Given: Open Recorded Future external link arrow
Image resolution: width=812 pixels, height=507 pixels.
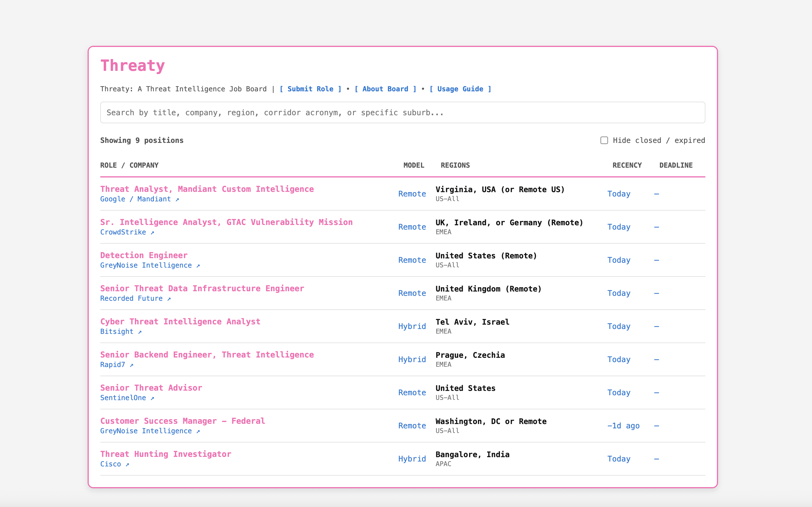Looking at the screenshot, I should [169, 299].
